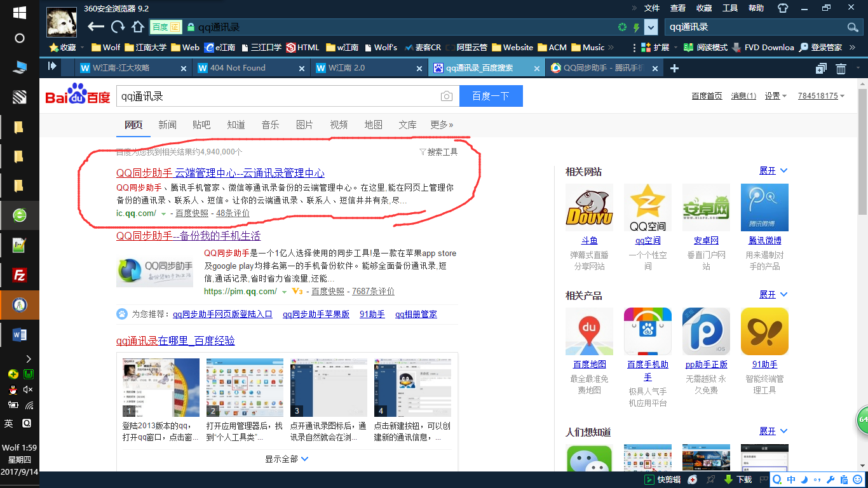This screenshot has height=488, width=868.
Task: Expand 相关网站 with the 展开 link
Action: click(773, 171)
